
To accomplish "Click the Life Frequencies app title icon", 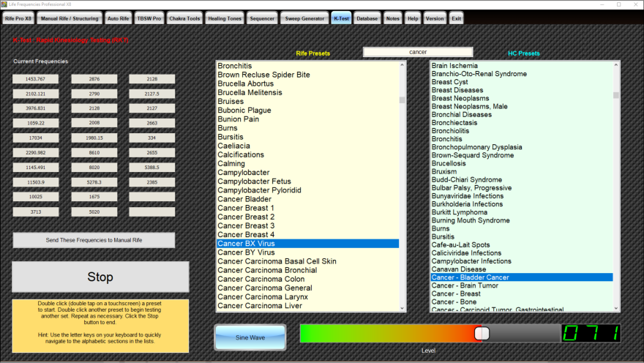I will pos(4,4).
